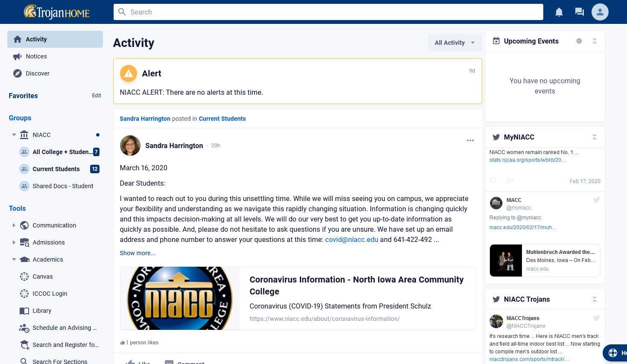Show more of Sandra's post
The width and height of the screenshot is (627, 364).
[138, 253]
